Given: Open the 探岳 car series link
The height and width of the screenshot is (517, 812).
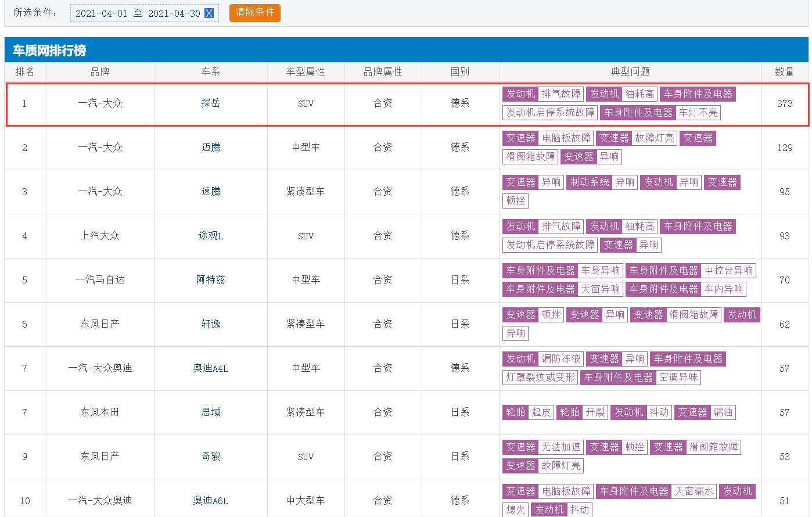Looking at the screenshot, I should (211, 103).
